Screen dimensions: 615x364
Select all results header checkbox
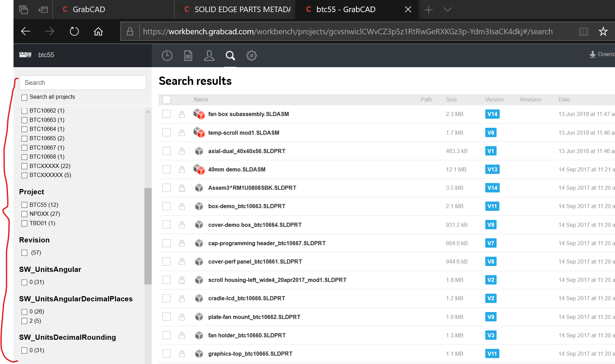(x=167, y=100)
